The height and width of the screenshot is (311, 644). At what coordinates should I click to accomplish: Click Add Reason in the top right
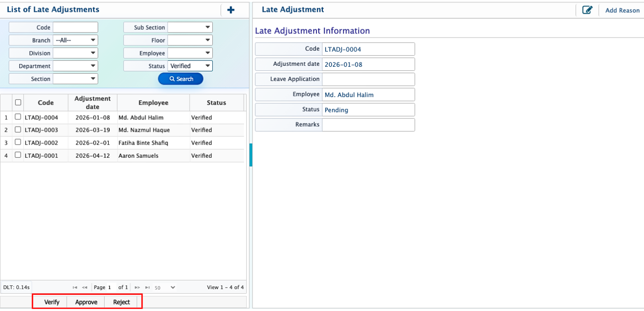tap(622, 10)
